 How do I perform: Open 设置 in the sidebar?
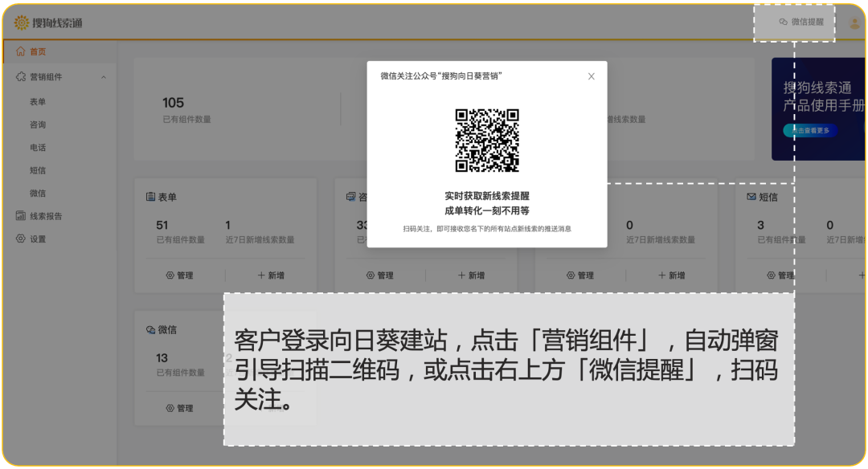coord(38,239)
